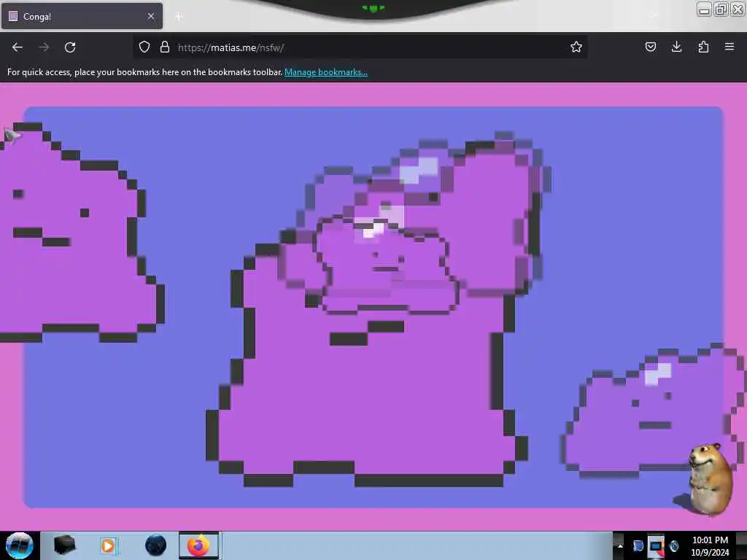The width and height of the screenshot is (747, 560).
Task: Open the Manage bookmarks link
Action: pos(326,72)
